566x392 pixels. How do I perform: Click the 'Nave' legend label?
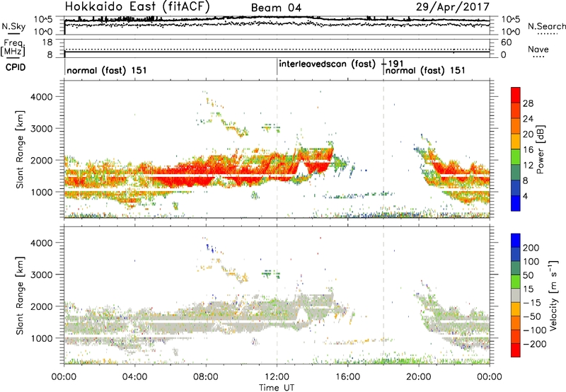pos(538,50)
